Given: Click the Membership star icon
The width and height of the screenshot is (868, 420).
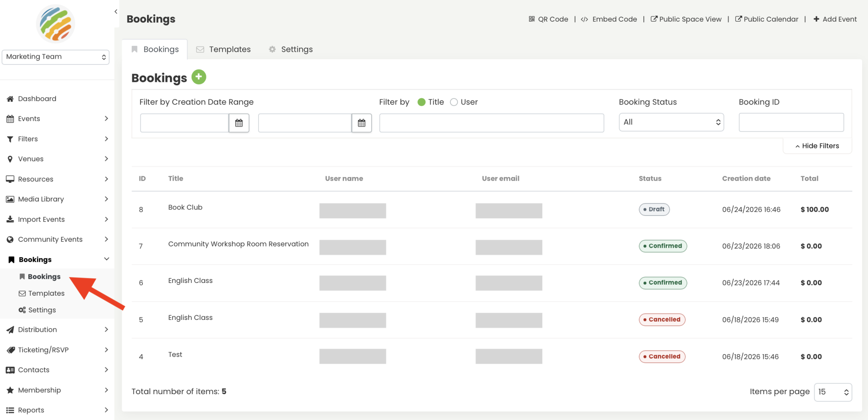Looking at the screenshot, I should (10, 390).
